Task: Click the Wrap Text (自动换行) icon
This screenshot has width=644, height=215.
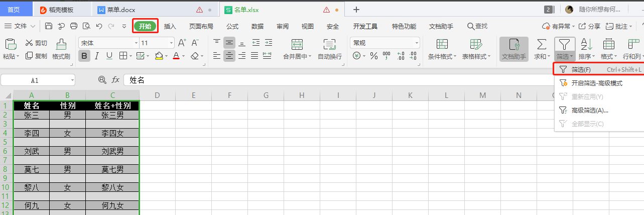Action: click(329, 44)
